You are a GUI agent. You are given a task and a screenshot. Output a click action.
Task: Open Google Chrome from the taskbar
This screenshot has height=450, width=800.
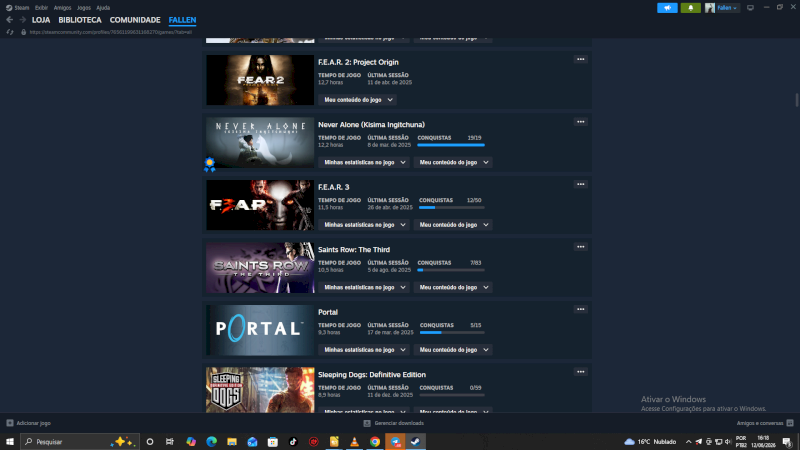(375, 442)
